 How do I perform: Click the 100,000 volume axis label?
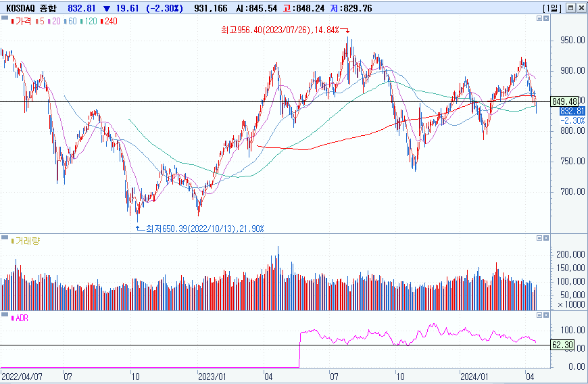570,282
